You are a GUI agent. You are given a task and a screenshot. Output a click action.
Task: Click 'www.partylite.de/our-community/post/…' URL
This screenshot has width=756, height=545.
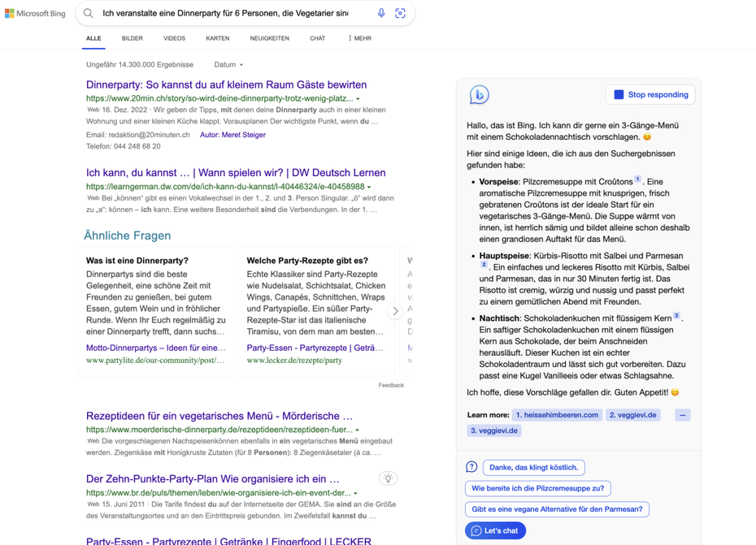click(x=155, y=361)
